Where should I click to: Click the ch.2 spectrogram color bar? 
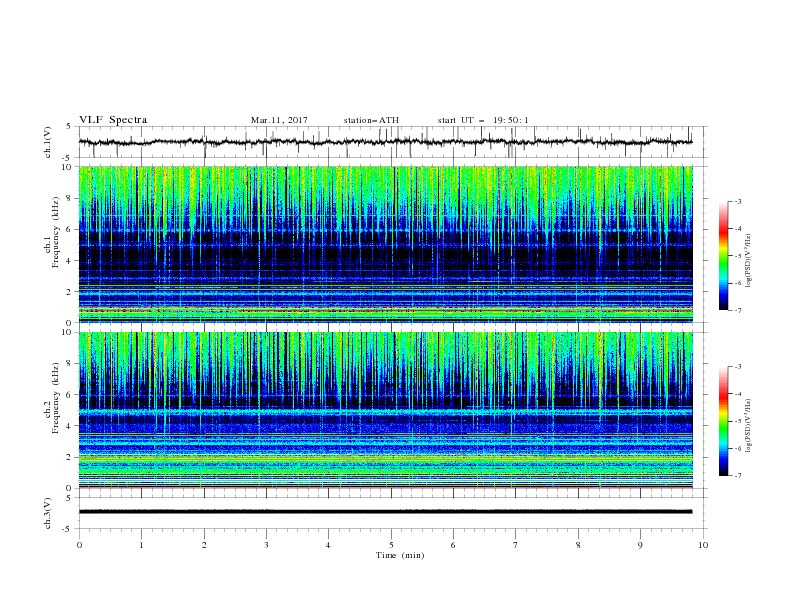coord(723,421)
